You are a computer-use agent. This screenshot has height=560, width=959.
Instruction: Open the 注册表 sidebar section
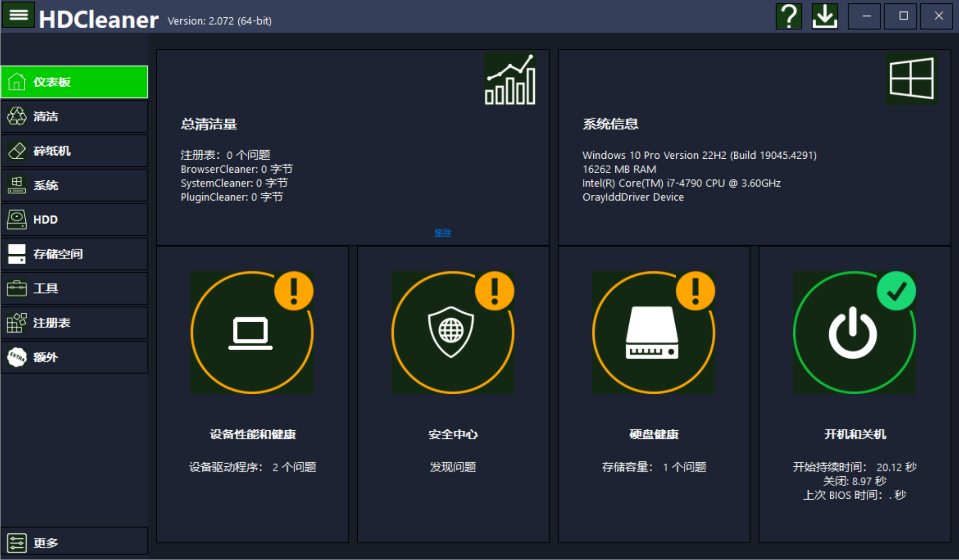pos(74,323)
